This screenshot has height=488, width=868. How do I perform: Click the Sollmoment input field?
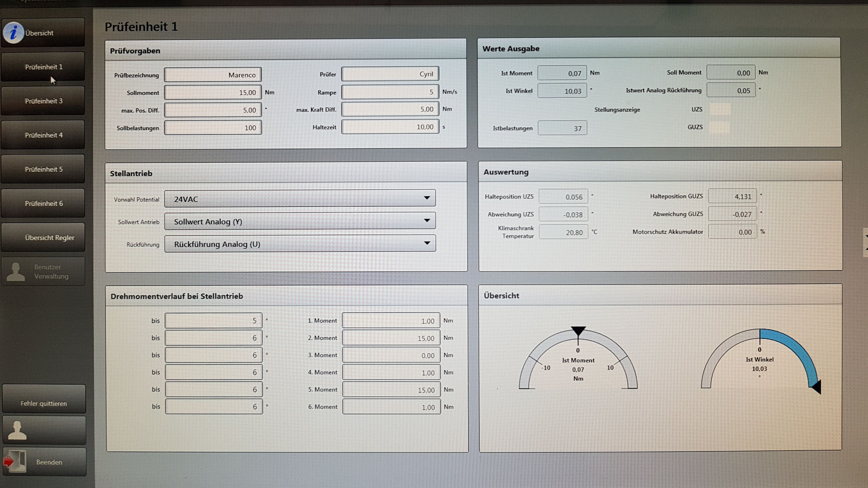(x=213, y=92)
